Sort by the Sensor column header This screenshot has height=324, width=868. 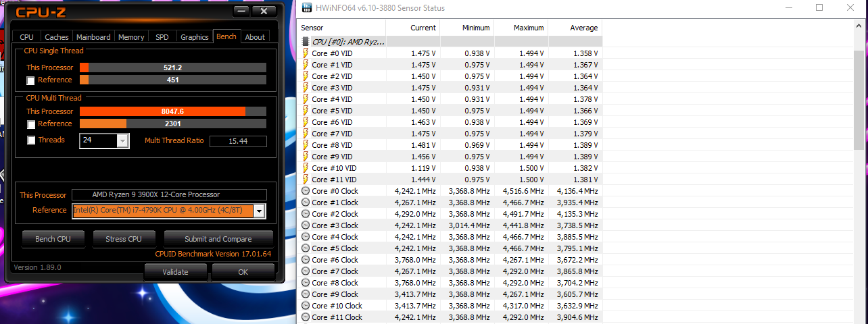343,28
